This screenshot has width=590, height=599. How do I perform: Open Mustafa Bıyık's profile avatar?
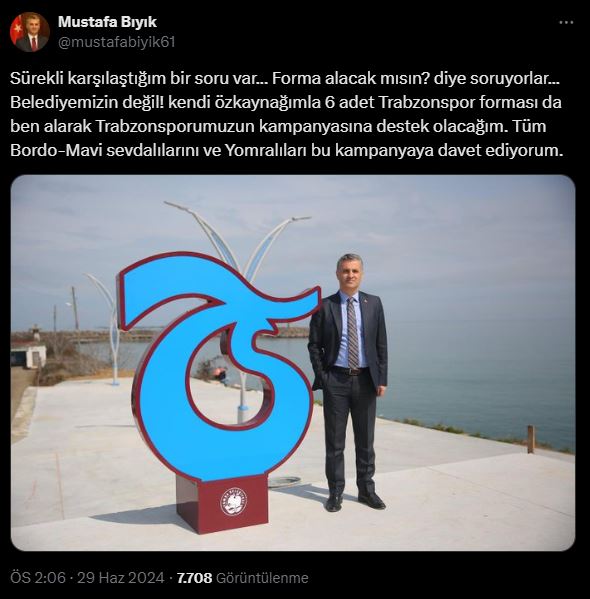(x=29, y=32)
